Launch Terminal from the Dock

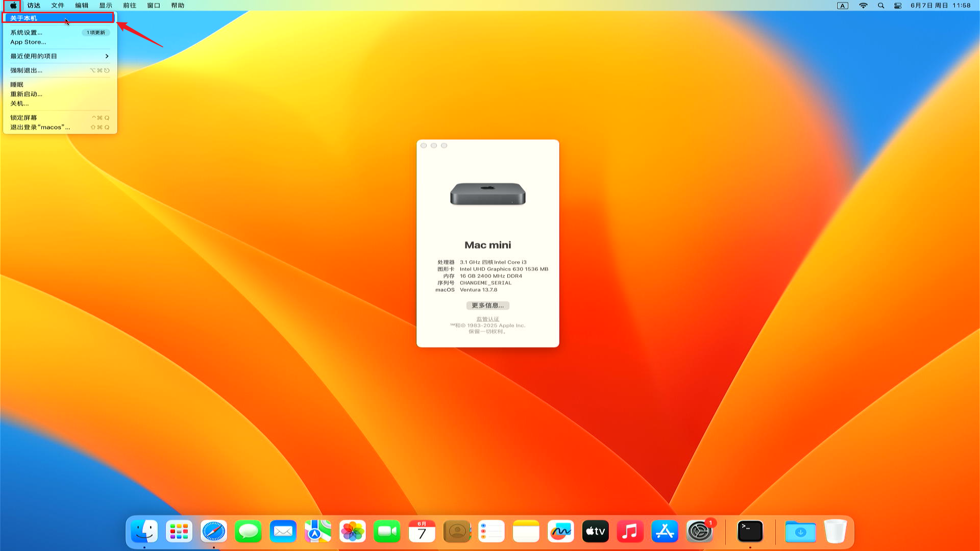click(x=750, y=532)
